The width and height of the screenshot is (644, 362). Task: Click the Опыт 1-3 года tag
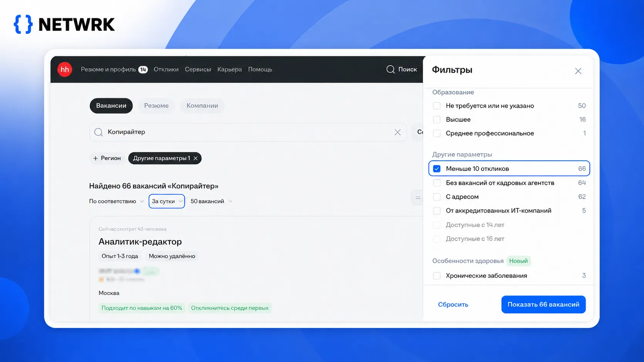pos(120,256)
